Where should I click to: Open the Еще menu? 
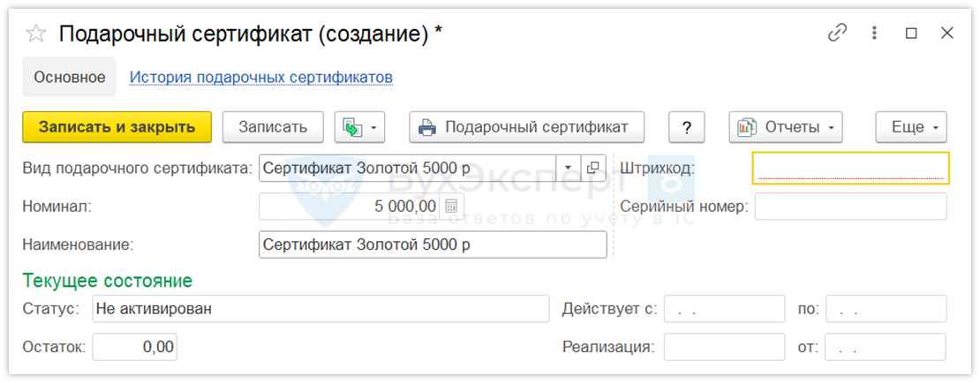(x=911, y=127)
